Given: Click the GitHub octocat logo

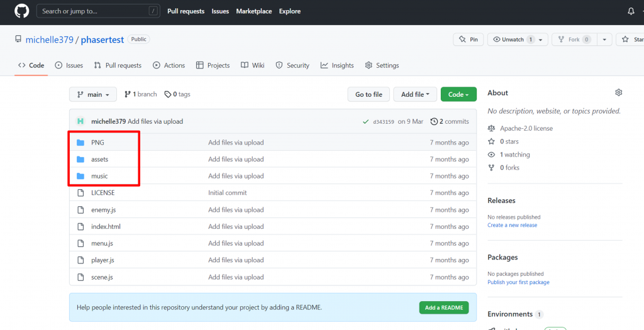Looking at the screenshot, I should point(22,11).
